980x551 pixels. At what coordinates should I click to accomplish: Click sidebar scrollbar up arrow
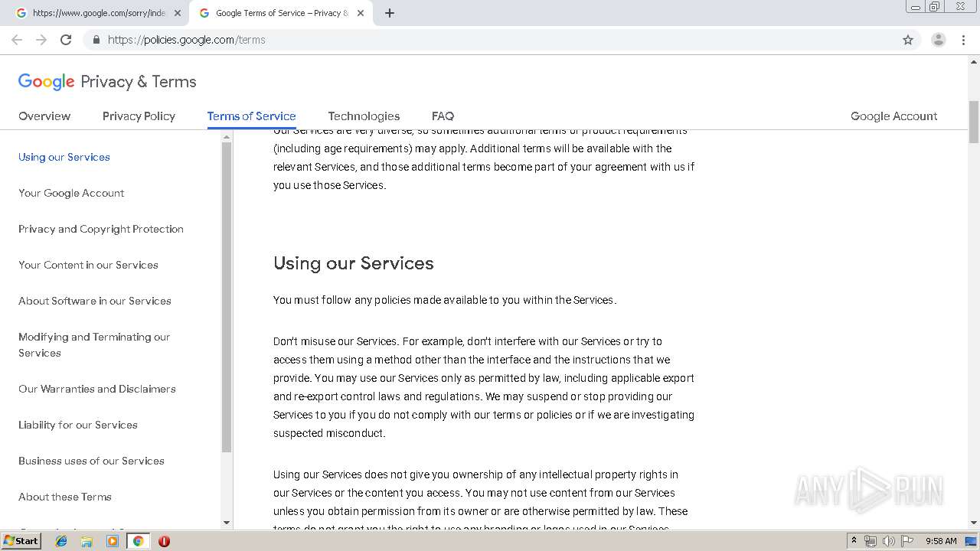coord(226,137)
